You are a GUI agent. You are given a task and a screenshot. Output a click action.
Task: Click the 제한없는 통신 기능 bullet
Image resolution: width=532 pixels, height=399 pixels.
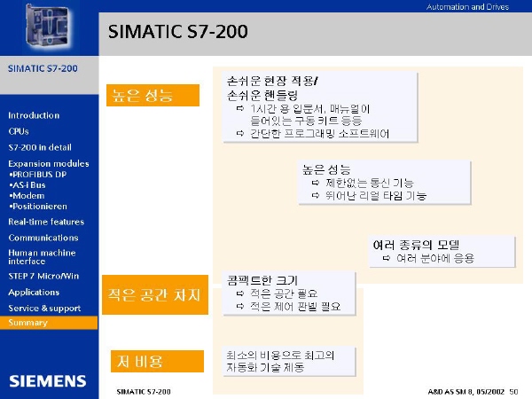pos(370,184)
